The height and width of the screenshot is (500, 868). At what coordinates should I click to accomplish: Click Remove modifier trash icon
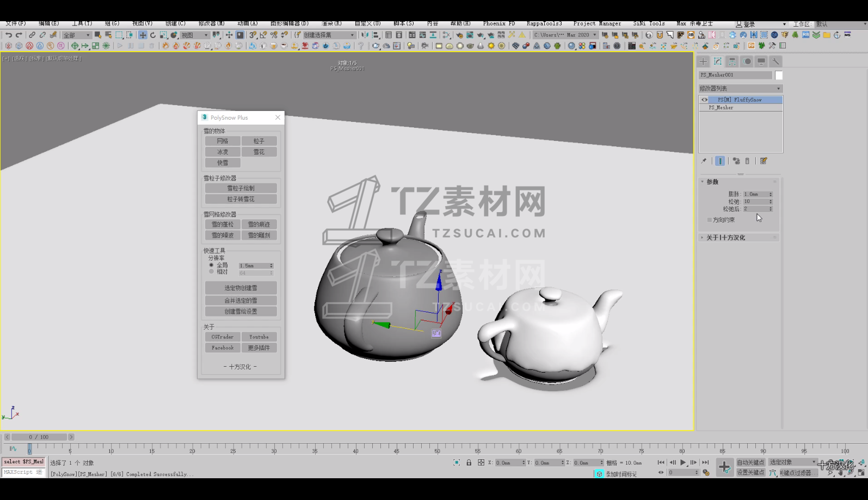[x=747, y=161]
